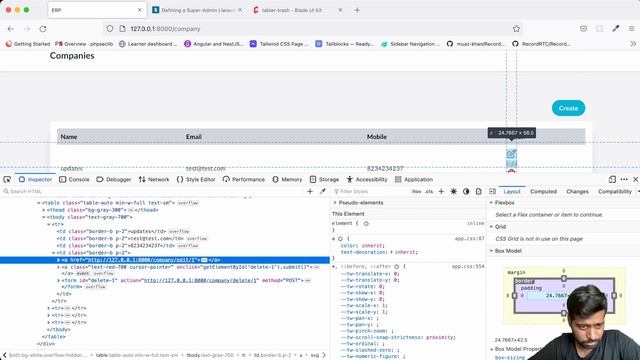Expand the thead bg-gray-300 node
Image resolution: width=640 pixels, height=360 pixels.
[44, 210]
